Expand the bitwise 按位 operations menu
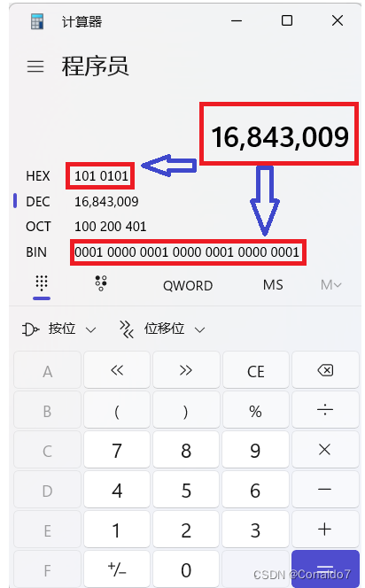Screen dimensions: 365x588 pyautogui.click(x=59, y=329)
